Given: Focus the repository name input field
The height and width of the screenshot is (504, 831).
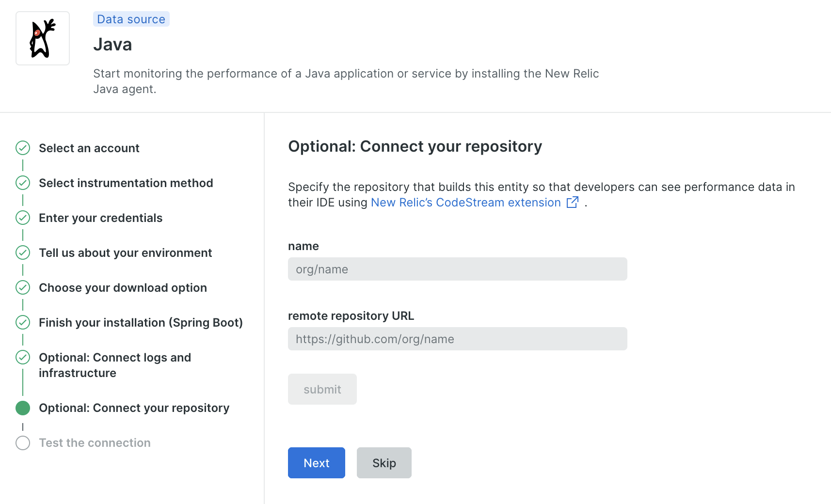Looking at the screenshot, I should click(x=457, y=269).
